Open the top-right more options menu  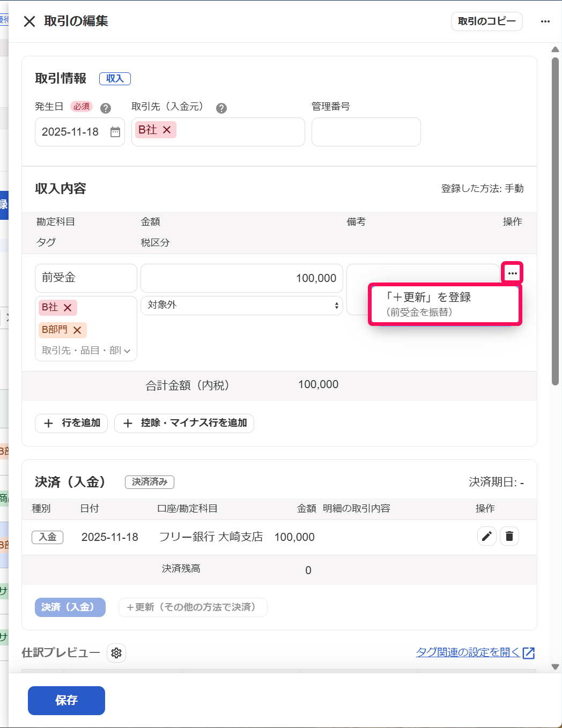point(545,21)
